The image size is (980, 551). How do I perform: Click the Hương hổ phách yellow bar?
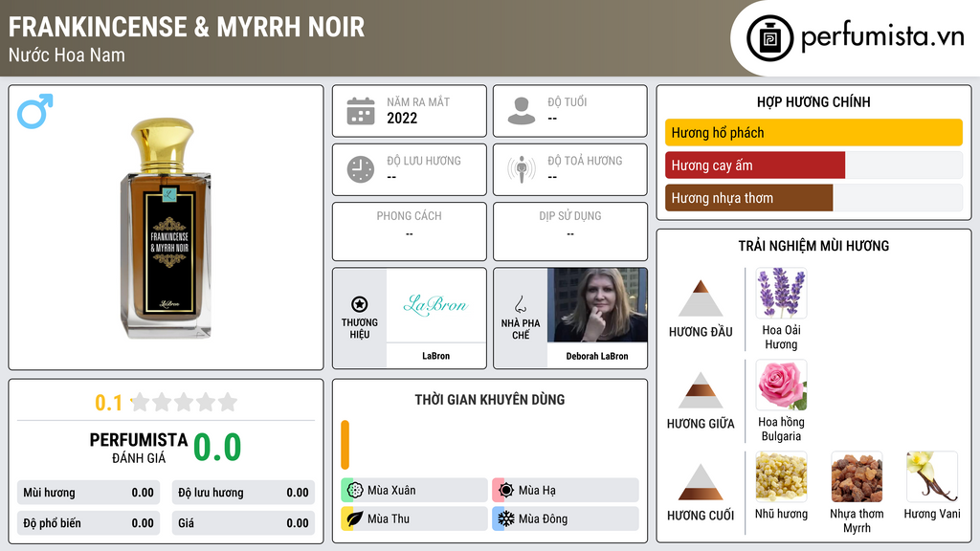813,132
